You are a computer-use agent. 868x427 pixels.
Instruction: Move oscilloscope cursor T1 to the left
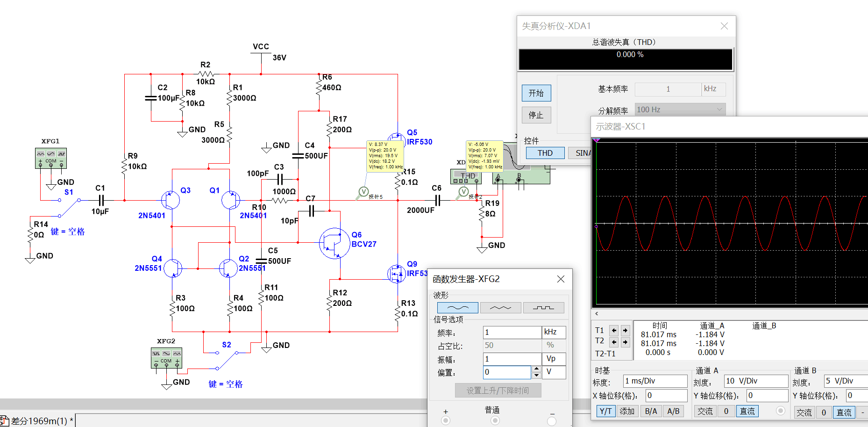point(614,330)
